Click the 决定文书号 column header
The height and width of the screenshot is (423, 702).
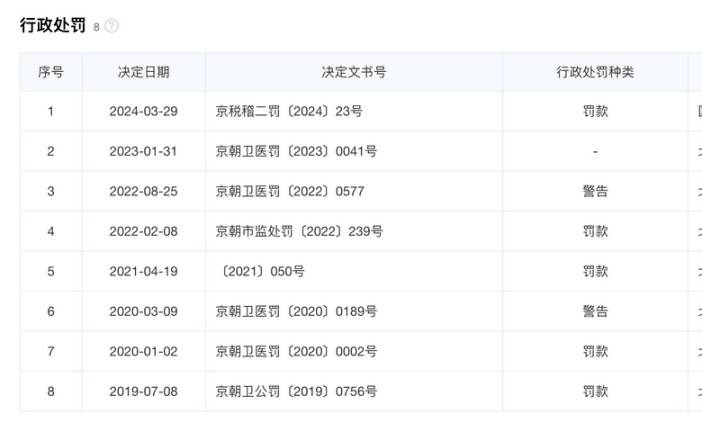pos(354,72)
